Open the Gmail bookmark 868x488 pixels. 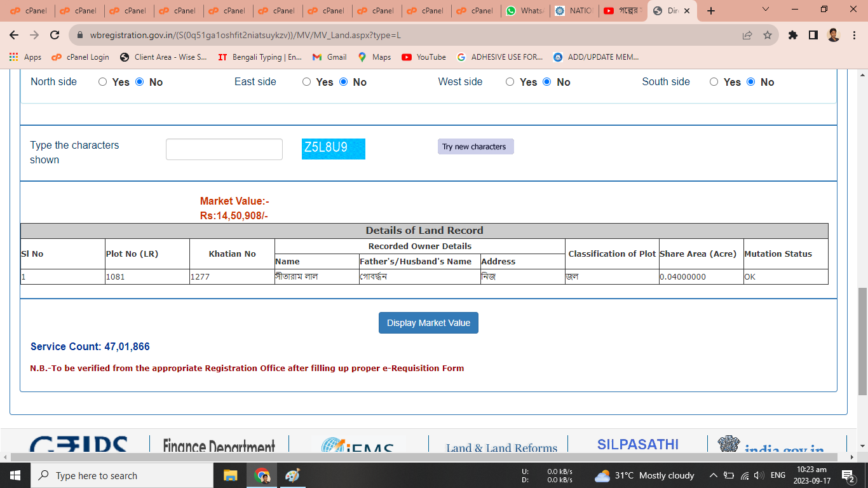click(329, 57)
